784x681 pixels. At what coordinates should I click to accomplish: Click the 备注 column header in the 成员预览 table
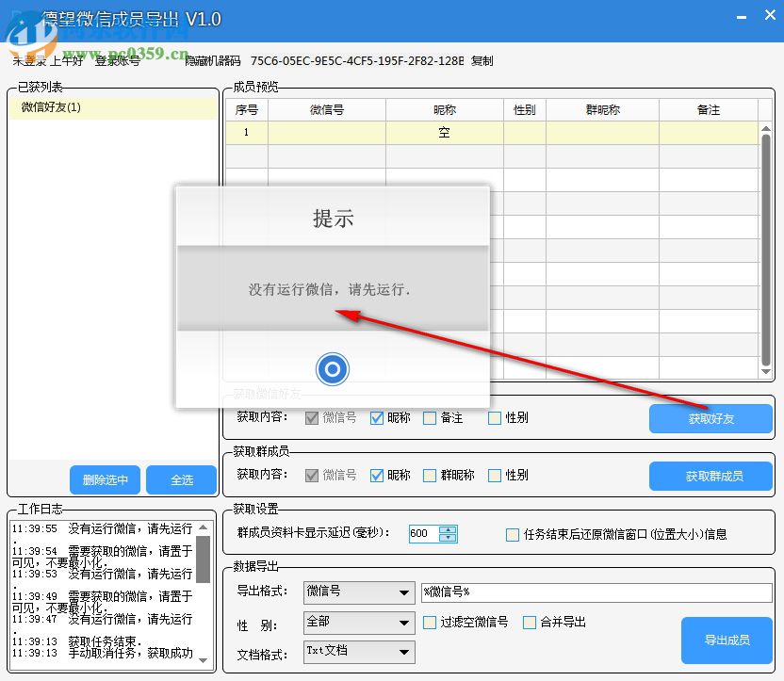[x=709, y=110]
